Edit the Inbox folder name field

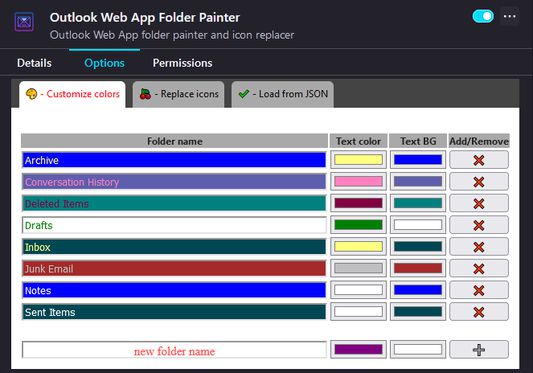point(174,247)
